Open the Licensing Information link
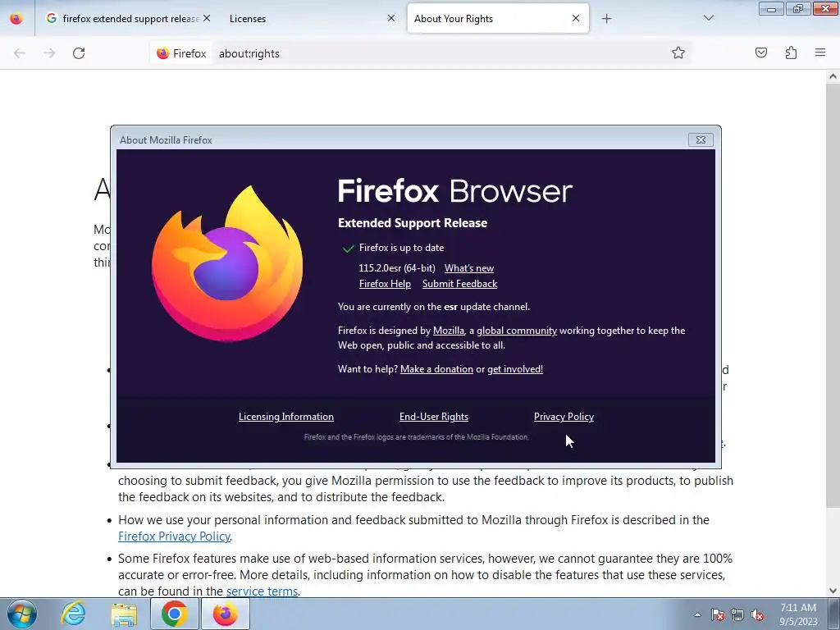 [286, 417]
